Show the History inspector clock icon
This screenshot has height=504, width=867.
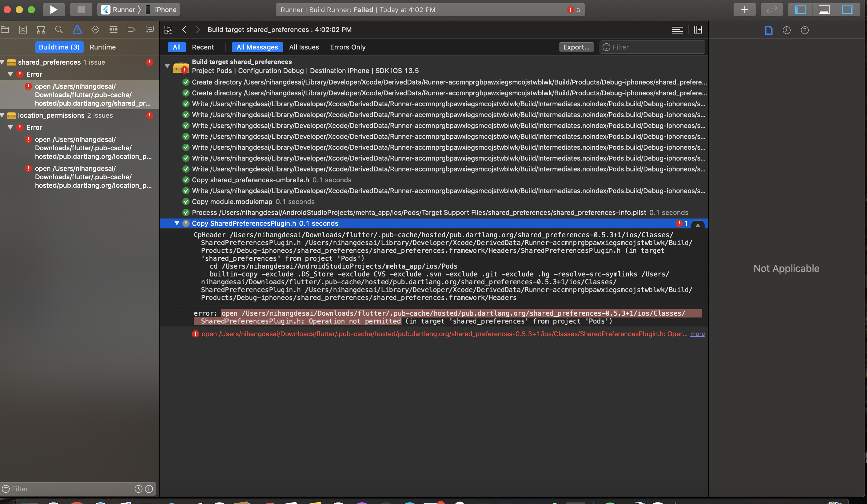tap(786, 30)
